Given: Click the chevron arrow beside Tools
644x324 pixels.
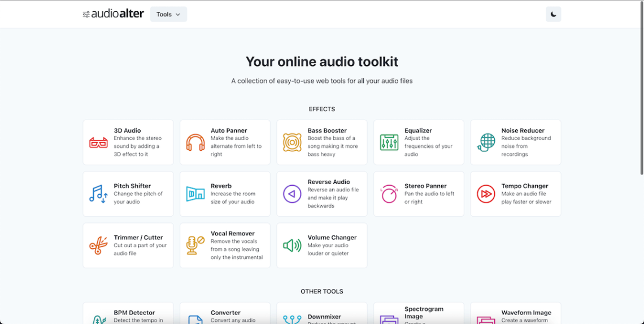Looking at the screenshot, I should [x=178, y=15].
